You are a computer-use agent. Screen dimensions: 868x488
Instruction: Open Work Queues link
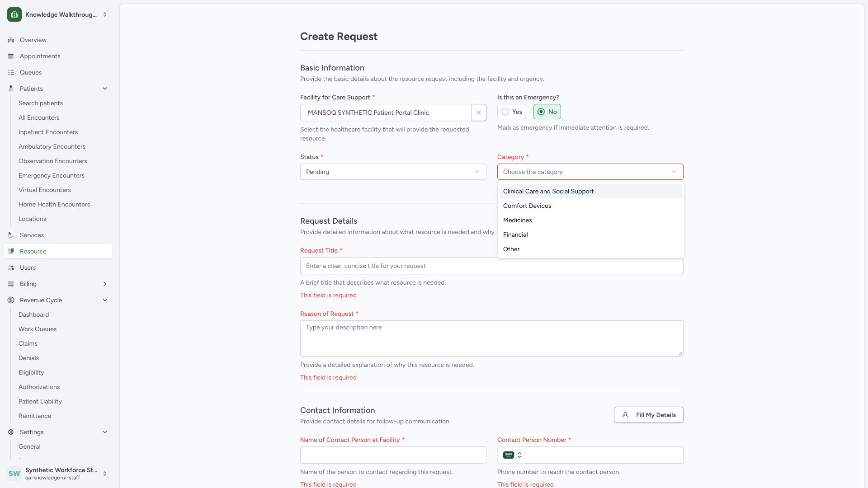tap(38, 329)
